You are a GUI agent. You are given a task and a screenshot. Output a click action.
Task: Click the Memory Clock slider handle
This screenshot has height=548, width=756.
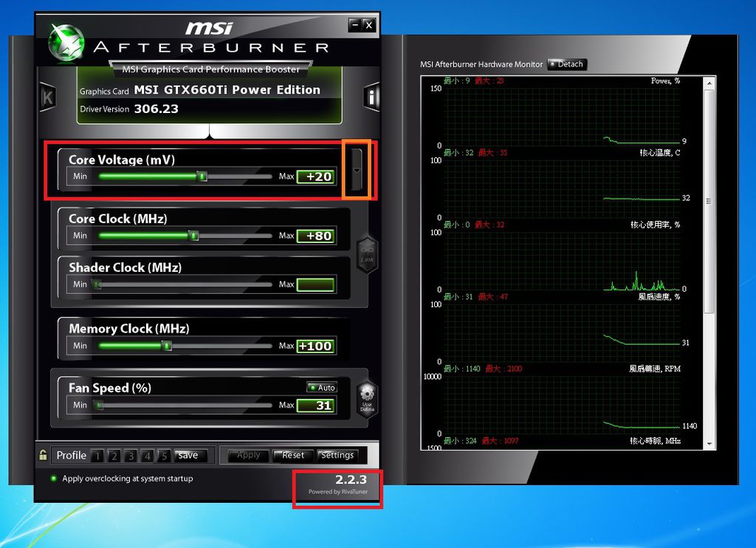click(167, 346)
